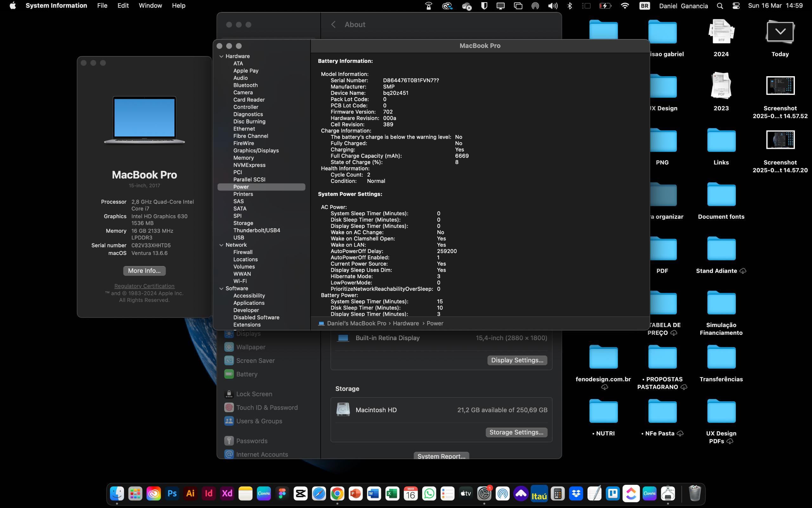Click Hardware in the path bar
This screenshot has height=508, width=812.
coord(406,323)
